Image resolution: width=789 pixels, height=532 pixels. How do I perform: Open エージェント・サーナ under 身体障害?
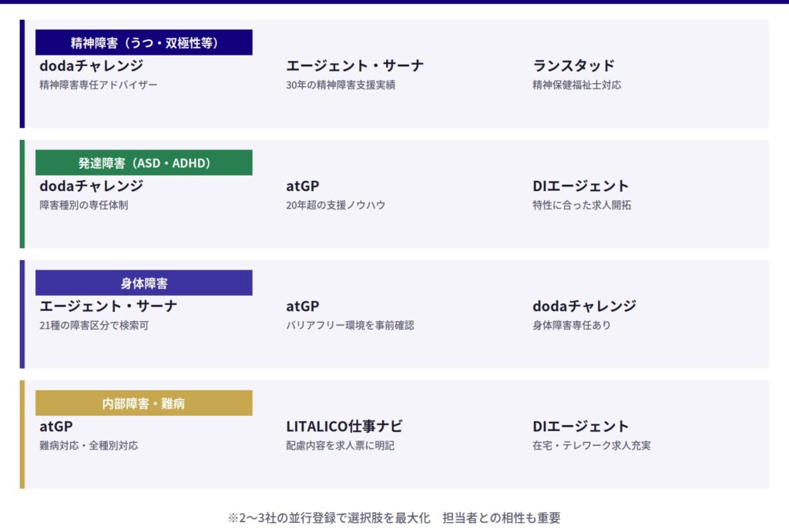click(x=108, y=306)
